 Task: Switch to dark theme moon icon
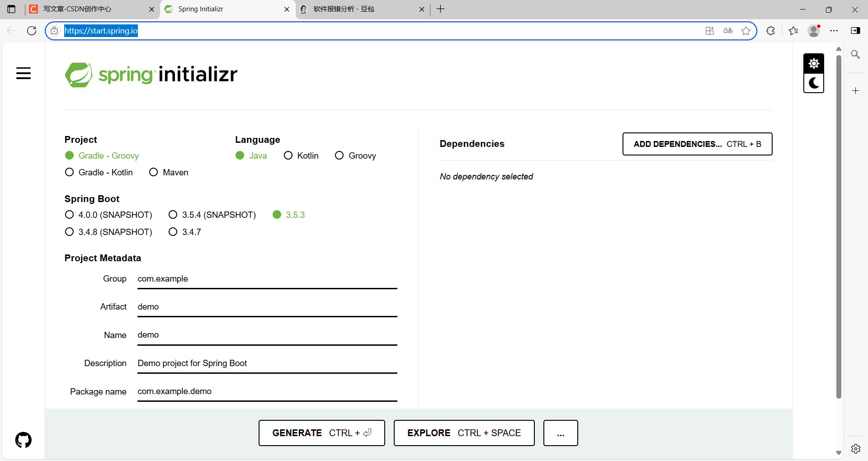pos(814,83)
